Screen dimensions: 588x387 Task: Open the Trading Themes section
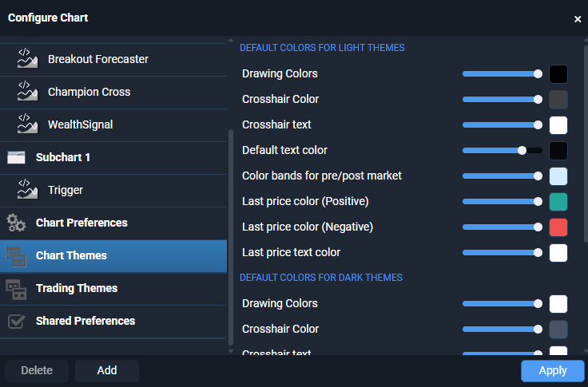click(x=113, y=289)
